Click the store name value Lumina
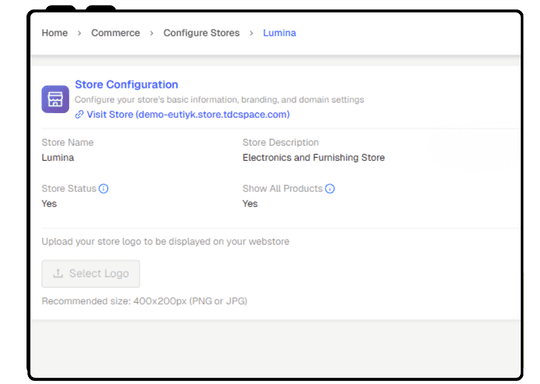The image size is (540, 384). [58, 158]
